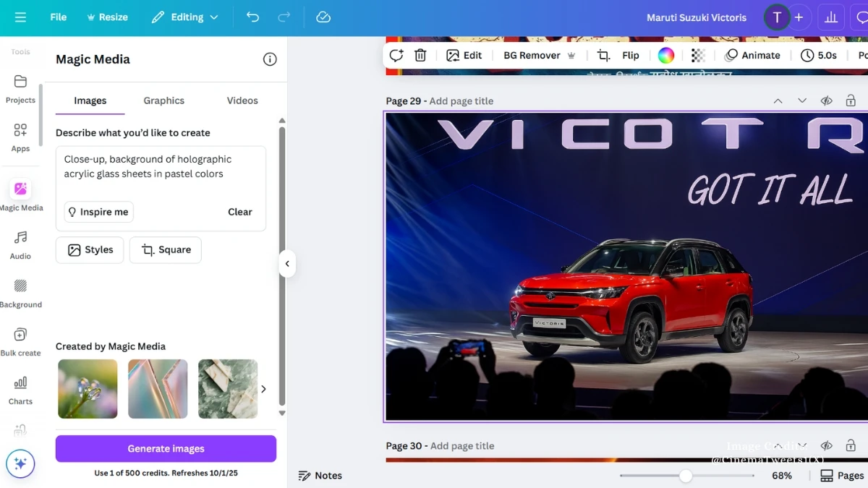868x488 pixels.
Task: Open Magic Media in the sidebar
Action: coord(20,195)
